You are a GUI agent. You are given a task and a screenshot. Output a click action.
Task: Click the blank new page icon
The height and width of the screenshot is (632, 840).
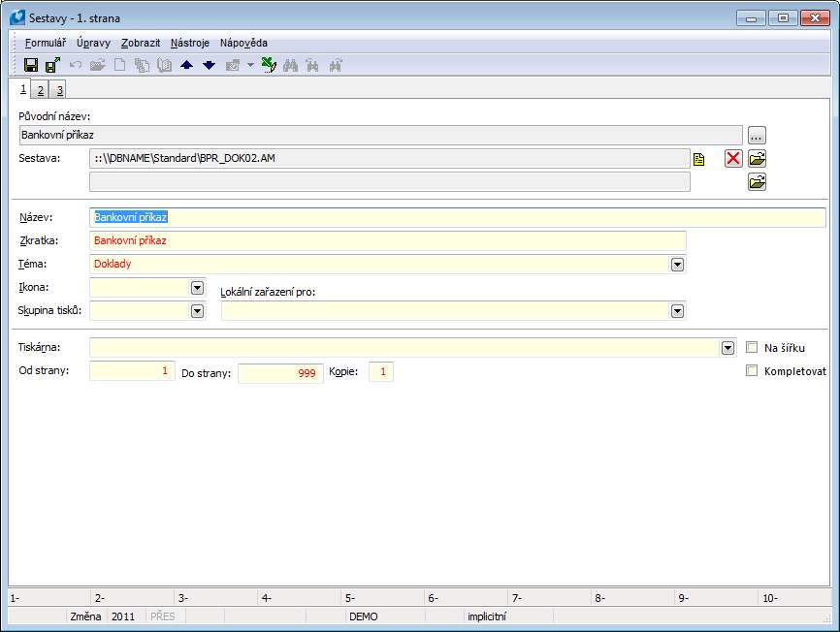point(120,65)
